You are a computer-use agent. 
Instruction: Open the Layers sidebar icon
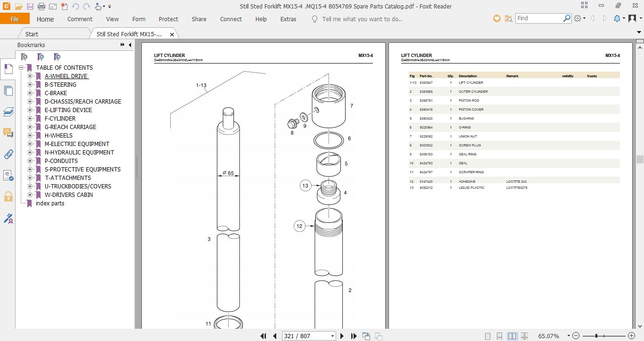8,112
